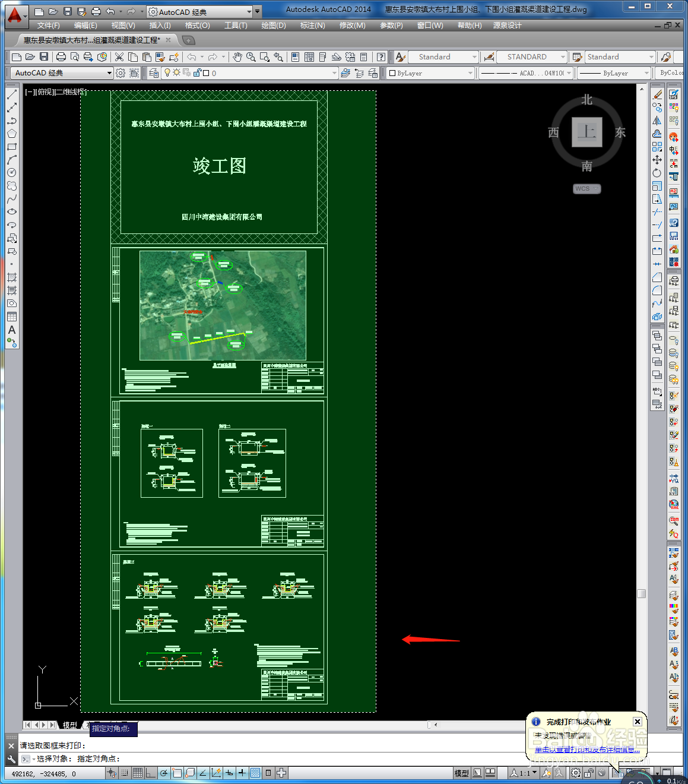
Task: Click the Pan hand icon
Action: (237, 57)
